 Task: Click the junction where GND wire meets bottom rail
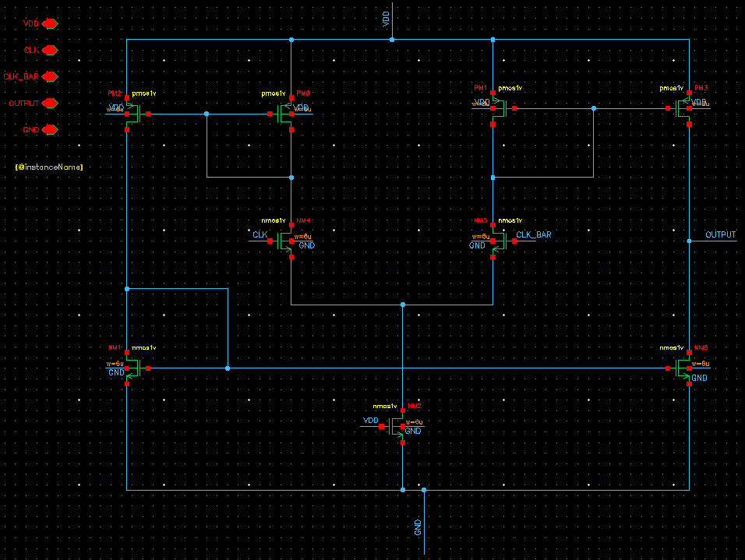pos(424,490)
